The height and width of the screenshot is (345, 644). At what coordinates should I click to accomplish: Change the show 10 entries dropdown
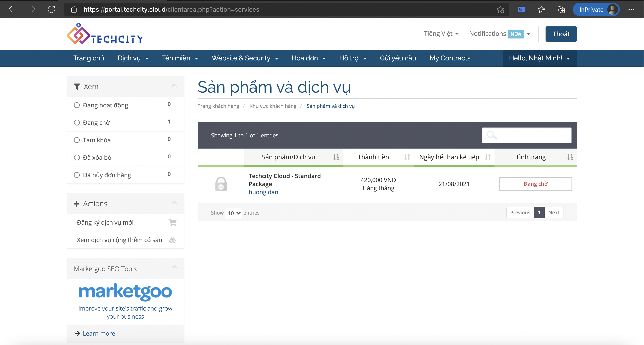pyautogui.click(x=233, y=213)
